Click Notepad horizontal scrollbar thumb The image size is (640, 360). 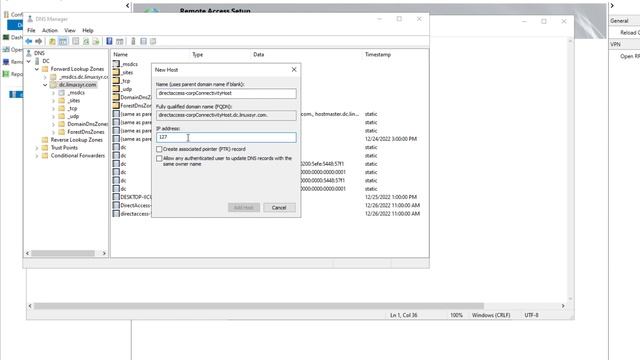tap(259, 306)
